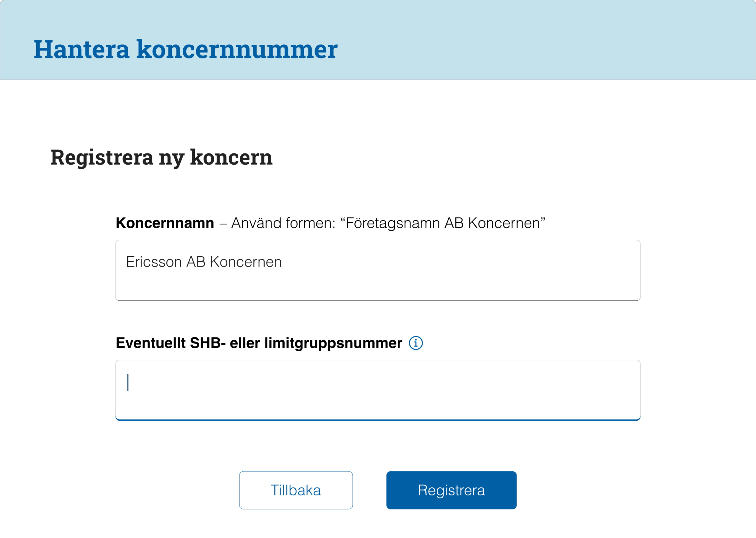Select the bold Koncernnamn label

click(165, 223)
